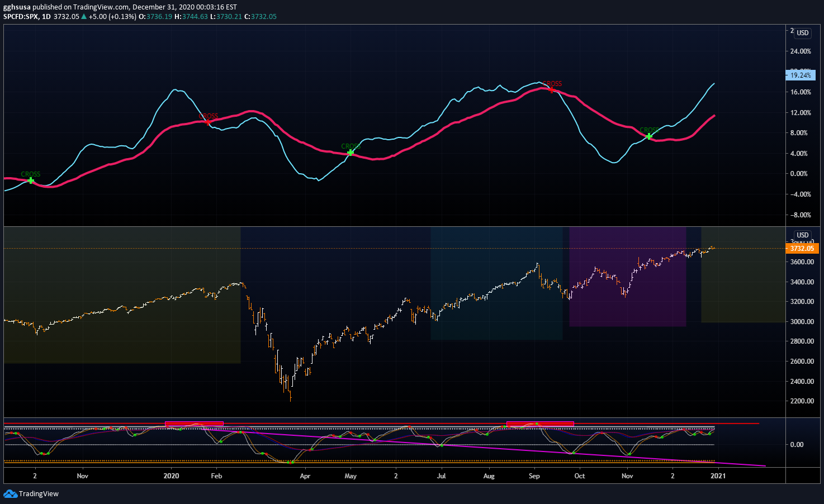Select the red CROSS marker in late January 2020

tap(208, 122)
